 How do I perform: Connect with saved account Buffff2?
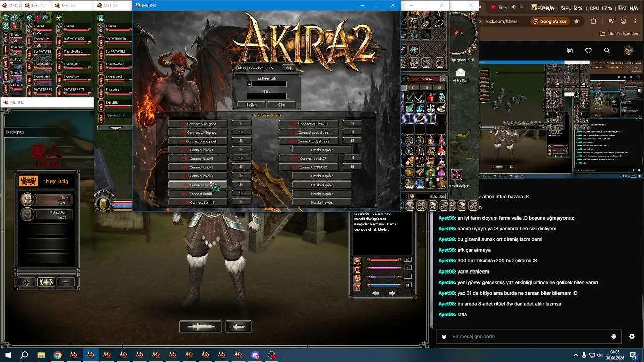(x=198, y=202)
